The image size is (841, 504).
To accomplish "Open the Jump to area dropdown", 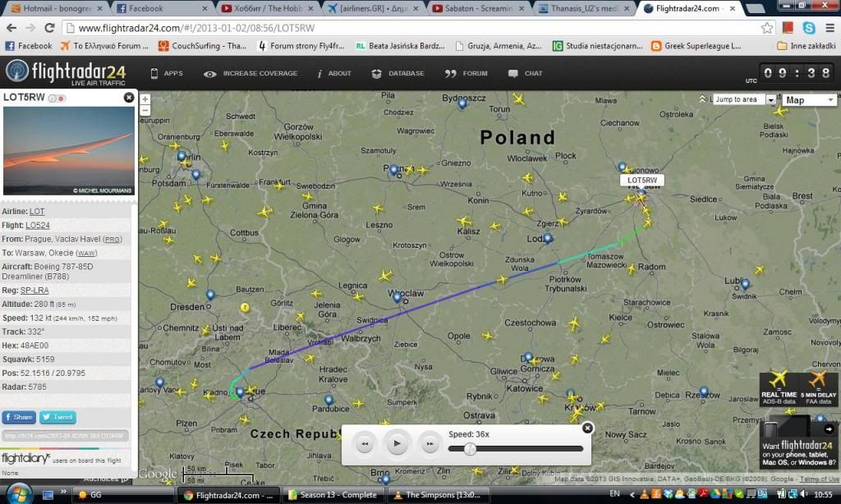I will click(x=744, y=99).
